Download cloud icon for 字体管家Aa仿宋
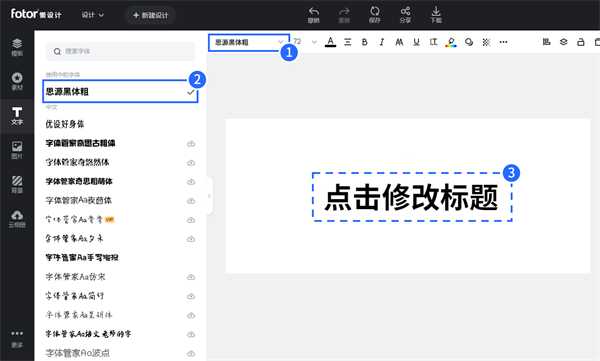 (191, 277)
